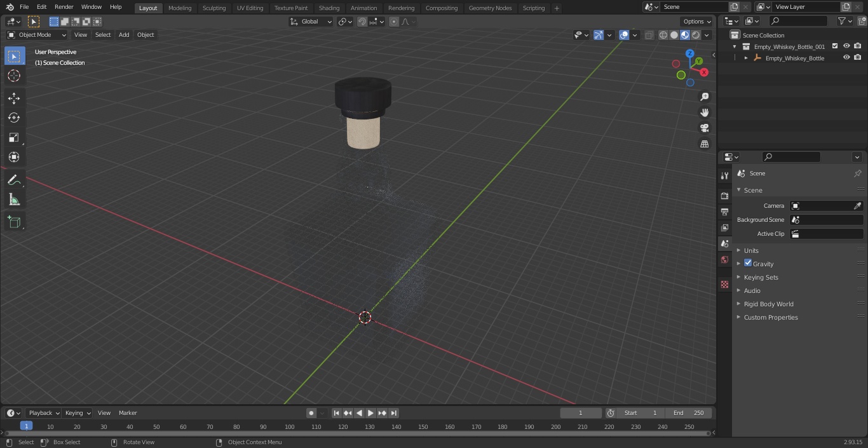Image resolution: width=868 pixels, height=448 pixels.
Task: Hide Empty_Whiskey_Bottle_001 collection with eye icon
Action: click(x=846, y=46)
